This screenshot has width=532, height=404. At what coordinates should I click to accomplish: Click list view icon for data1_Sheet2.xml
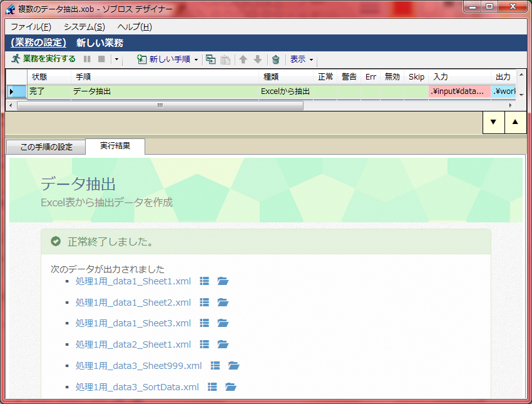(x=204, y=302)
